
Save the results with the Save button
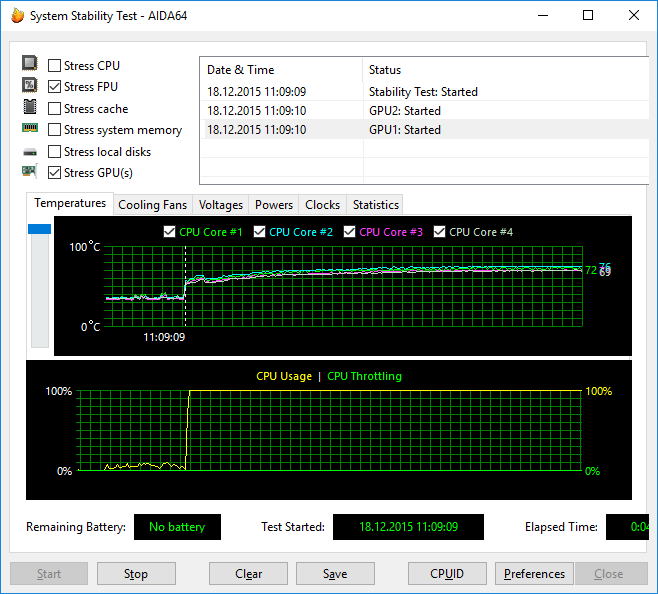335,573
